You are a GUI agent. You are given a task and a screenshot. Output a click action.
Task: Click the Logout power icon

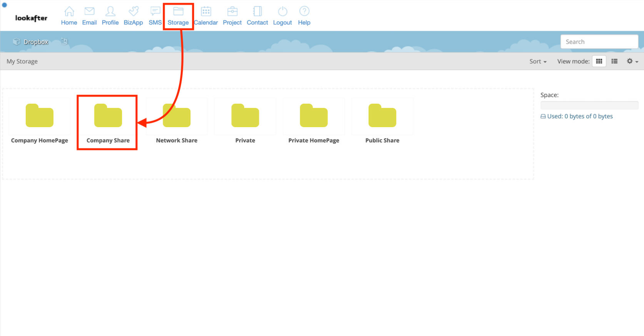(282, 12)
